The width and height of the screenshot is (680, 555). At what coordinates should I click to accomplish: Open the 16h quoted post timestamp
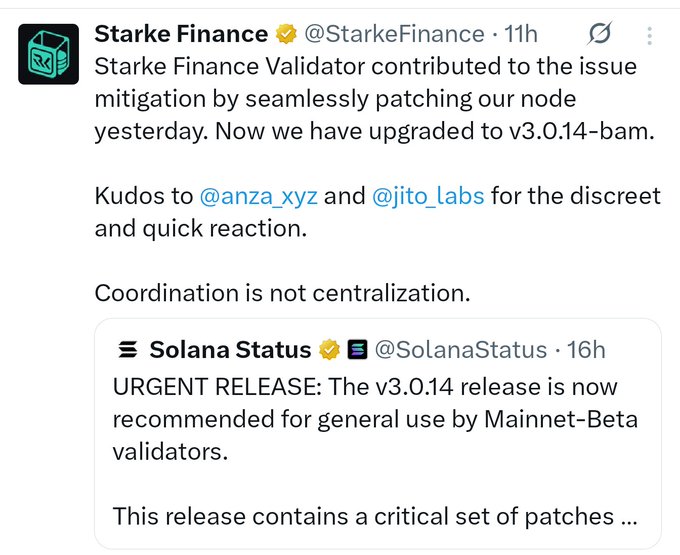(x=586, y=350)
